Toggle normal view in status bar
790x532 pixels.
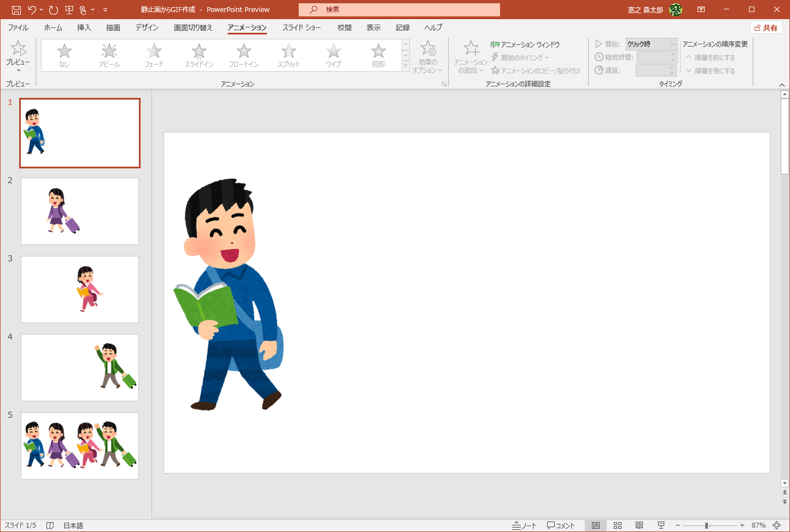pyautogui.click(x=596, y=525)
